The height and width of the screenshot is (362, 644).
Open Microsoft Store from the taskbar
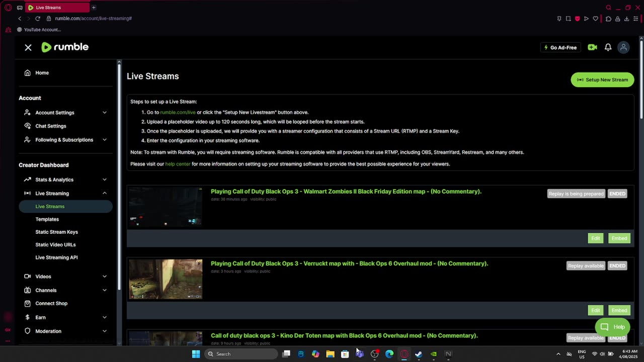click(345, 354)
